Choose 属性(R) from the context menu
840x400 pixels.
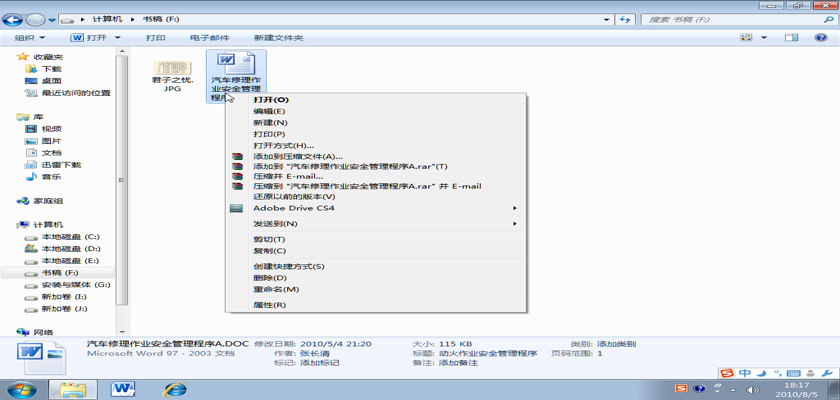[x=270, y=305]
